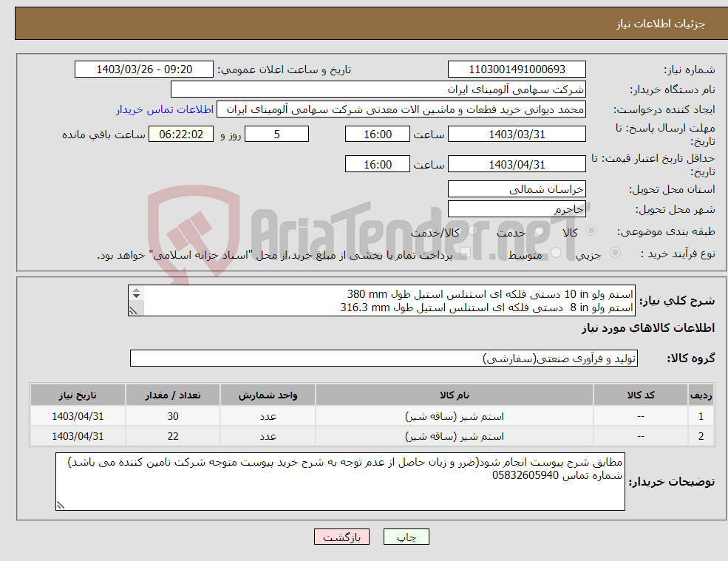The width and height of the screenshot is (728, 561).
Task: Click buyer name field شرکت سهامی آلومینای ایران
Action: (378, 89)
